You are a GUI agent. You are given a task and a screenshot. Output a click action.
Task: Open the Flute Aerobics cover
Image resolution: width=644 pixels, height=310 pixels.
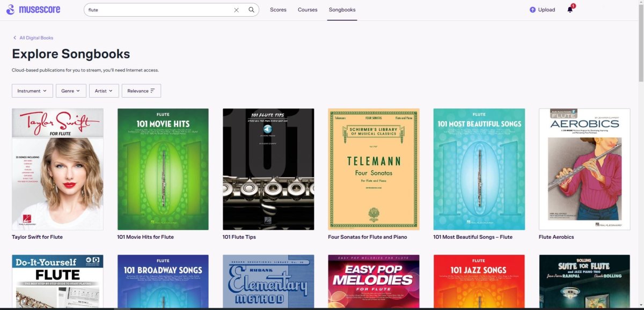(584, 169)
